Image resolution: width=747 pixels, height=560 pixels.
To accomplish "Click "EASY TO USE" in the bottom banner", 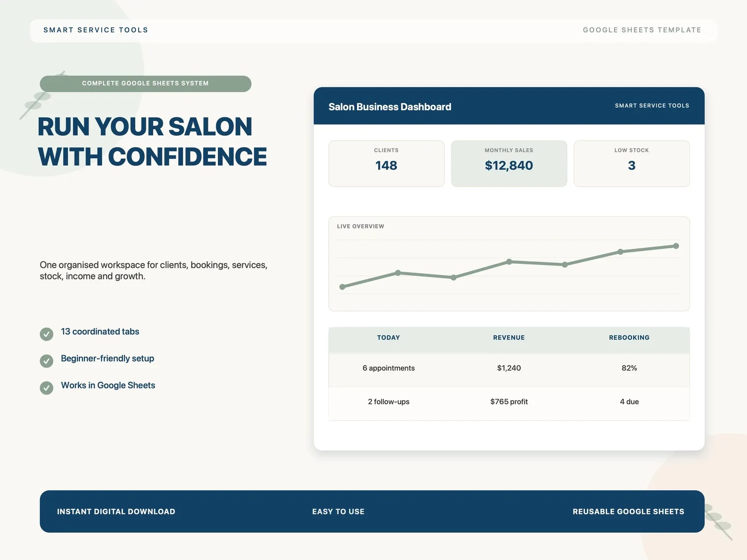I will point(338,512).
